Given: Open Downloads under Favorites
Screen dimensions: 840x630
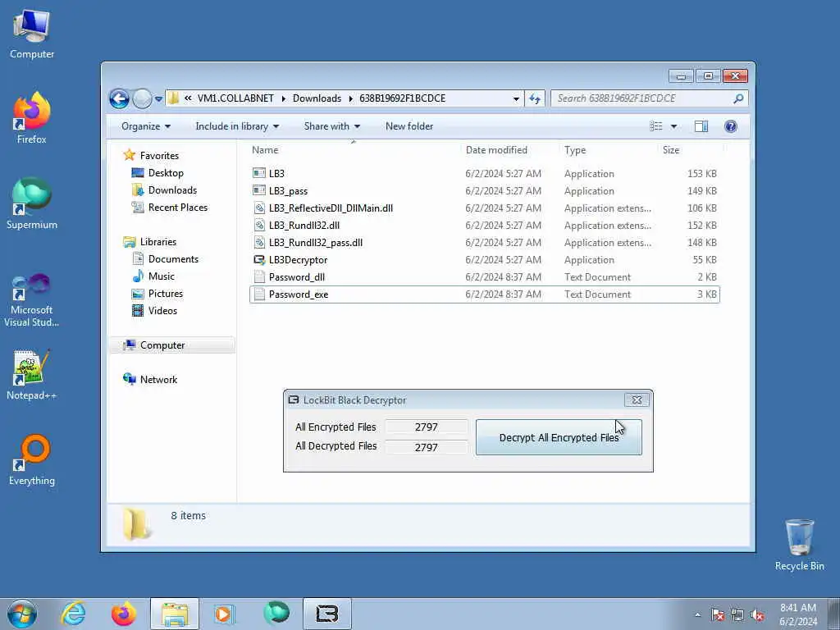Looking at the screenshot, I should 172,190.
